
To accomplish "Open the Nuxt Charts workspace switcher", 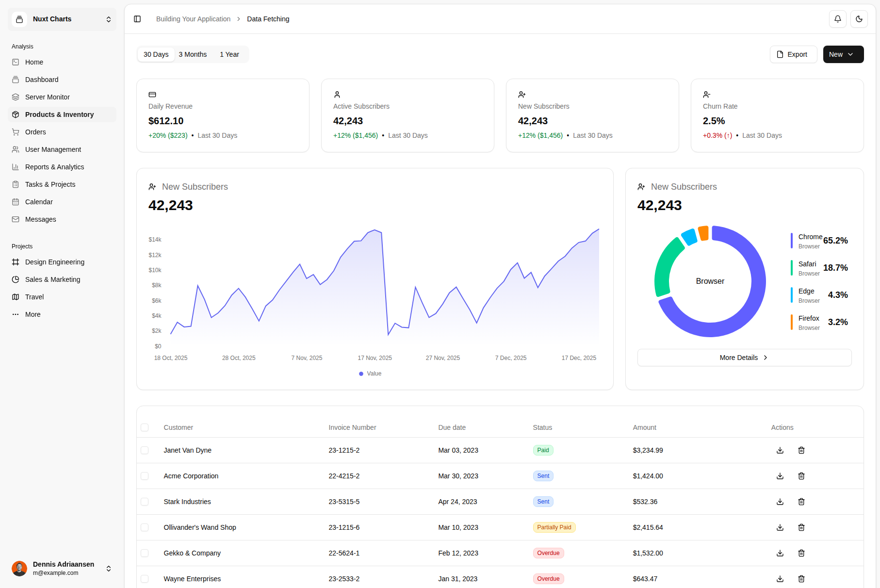I will pyautogui.click(x=62, y=19).
